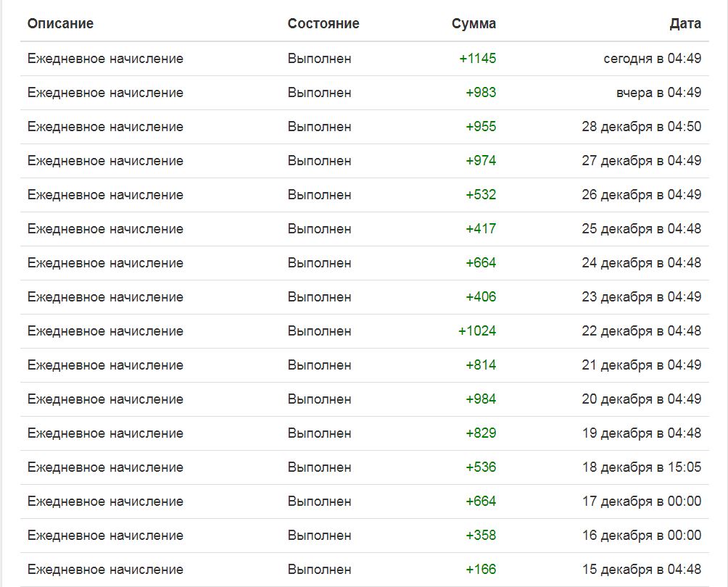Click the +166 amount entry

(481, 570)
